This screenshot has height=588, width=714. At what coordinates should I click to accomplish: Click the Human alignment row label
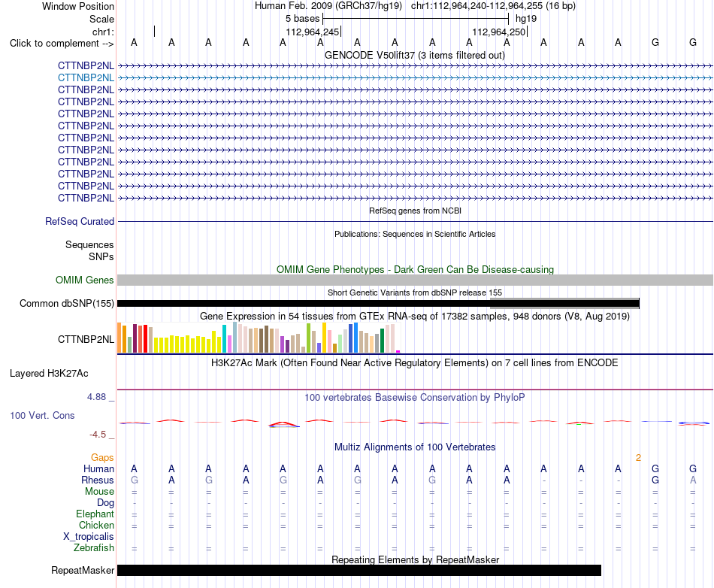coord(98,469)
